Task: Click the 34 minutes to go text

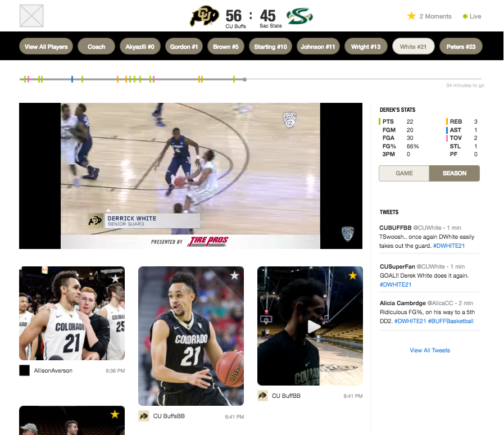Action: pyautogui.click(x=465, y=85)
